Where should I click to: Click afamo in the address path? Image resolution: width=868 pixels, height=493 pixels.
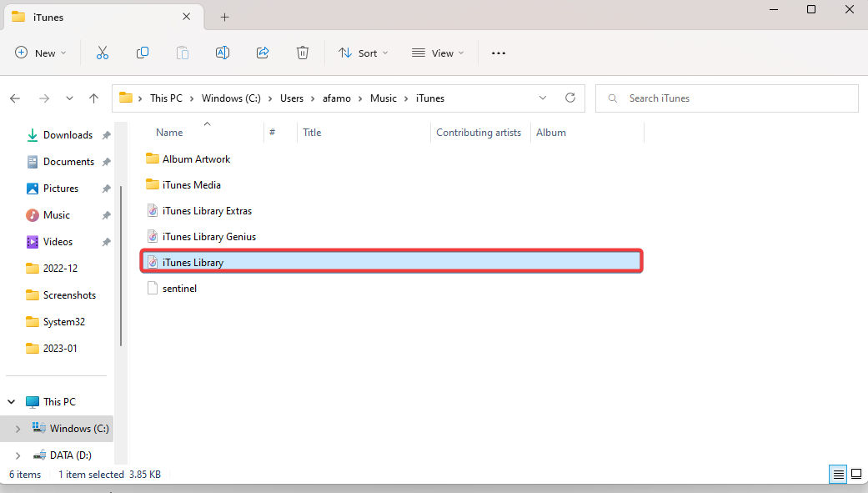(x=337, y=98)
